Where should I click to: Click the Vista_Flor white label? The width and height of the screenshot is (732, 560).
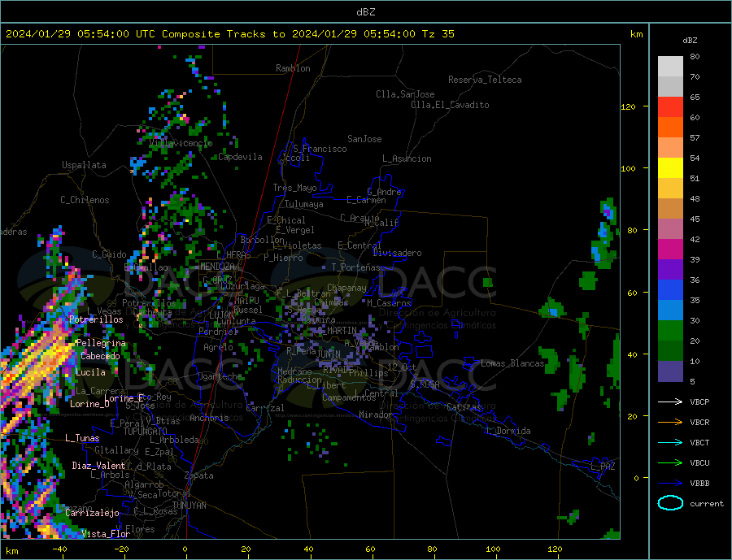(106, 534)
